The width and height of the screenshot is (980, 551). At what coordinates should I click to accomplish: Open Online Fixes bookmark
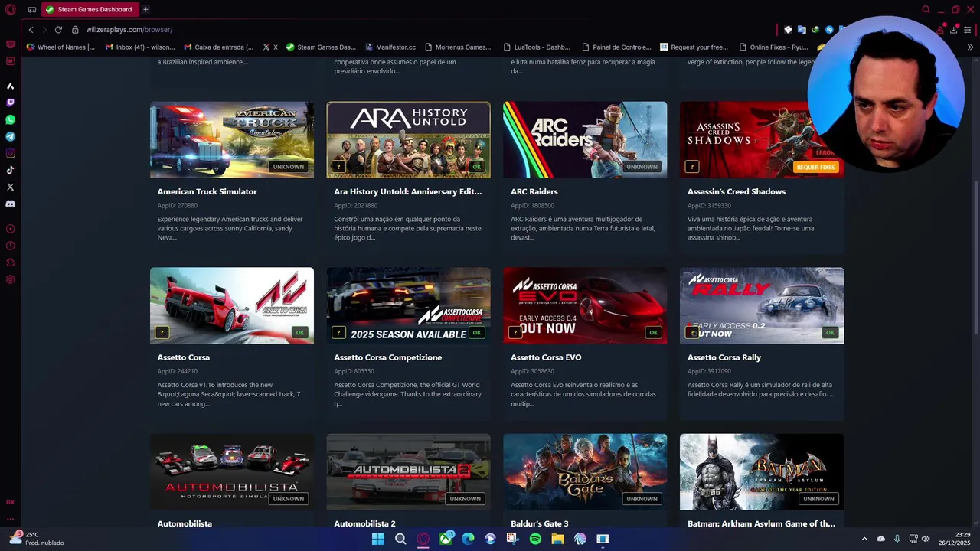[773, 47]
